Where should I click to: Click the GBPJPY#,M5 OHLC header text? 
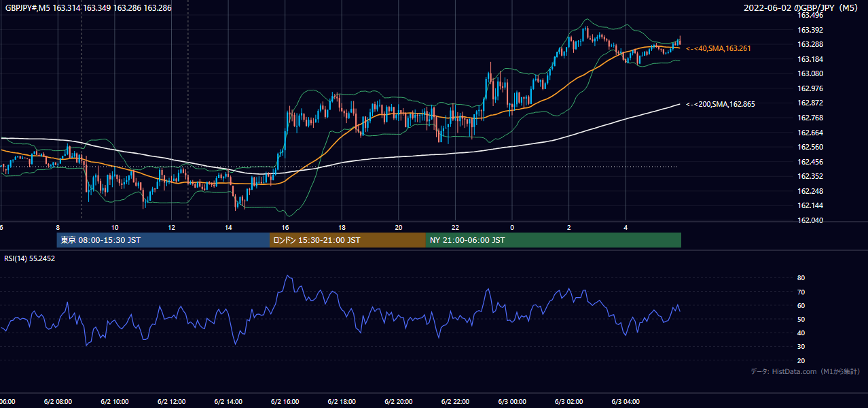pos(88,8)
